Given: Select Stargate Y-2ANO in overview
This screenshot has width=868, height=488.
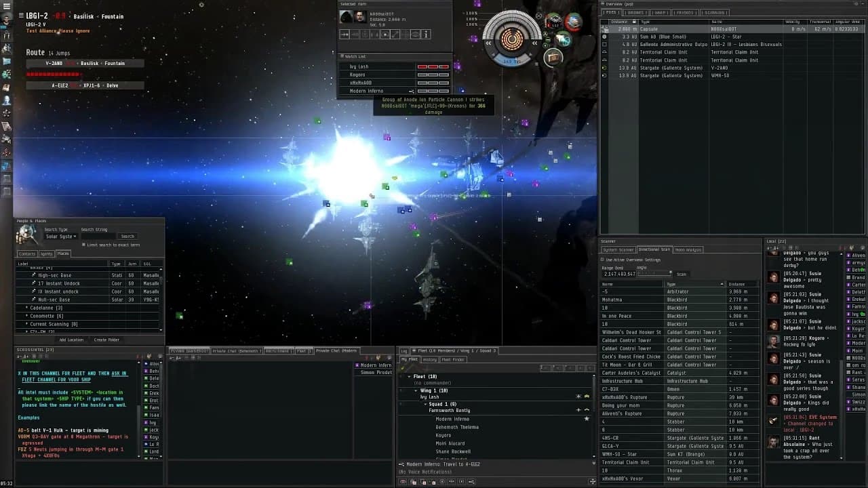Looking at the screenshot, I should pyautogui.click(x=732, y=68).
